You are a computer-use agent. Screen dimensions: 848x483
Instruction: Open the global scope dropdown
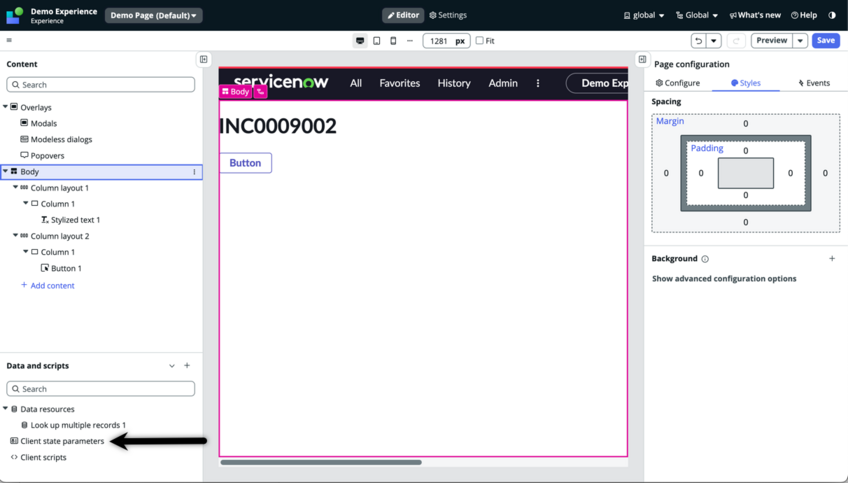click(644, 15)
